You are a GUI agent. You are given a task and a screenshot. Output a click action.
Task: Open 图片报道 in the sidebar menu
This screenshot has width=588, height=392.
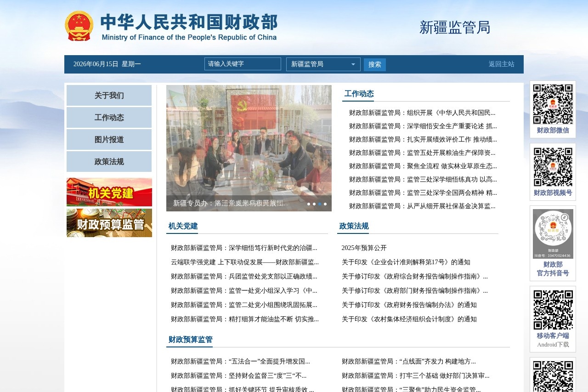109,140
